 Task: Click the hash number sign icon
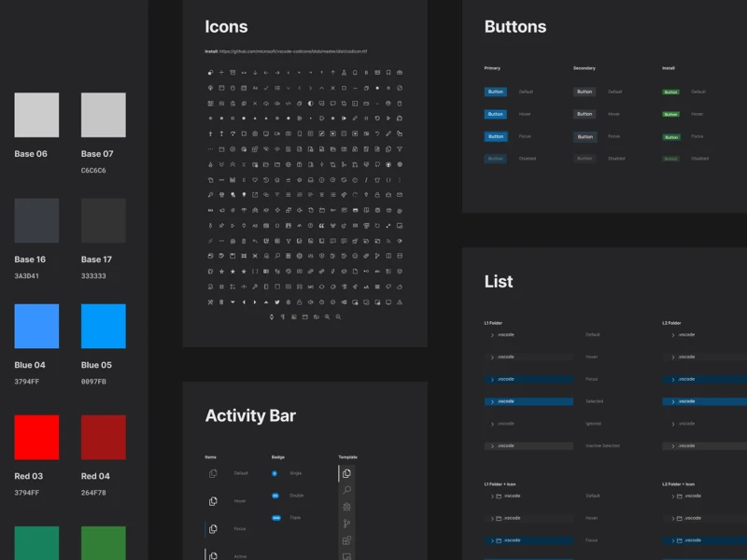coord(221,287)
